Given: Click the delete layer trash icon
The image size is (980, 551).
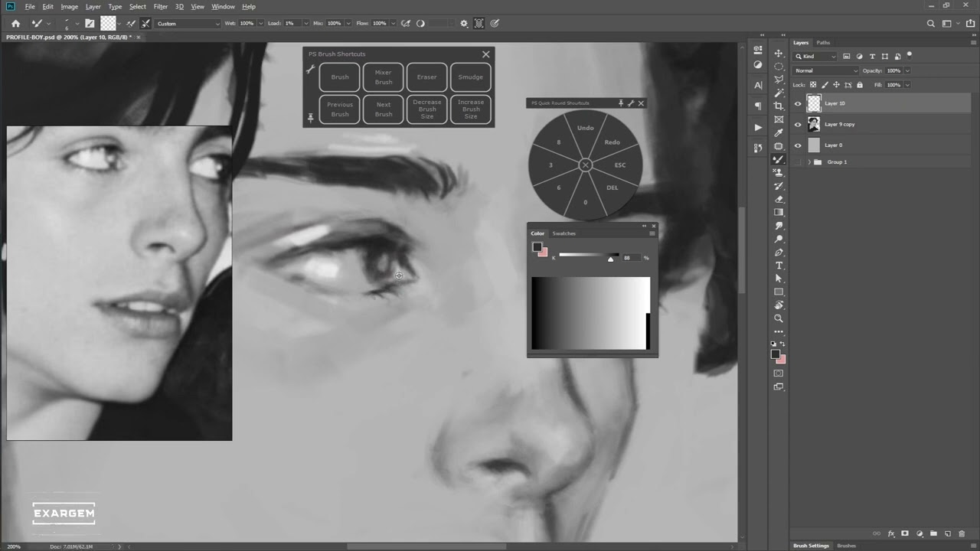Looking at the screenshot, I should 962,533.
